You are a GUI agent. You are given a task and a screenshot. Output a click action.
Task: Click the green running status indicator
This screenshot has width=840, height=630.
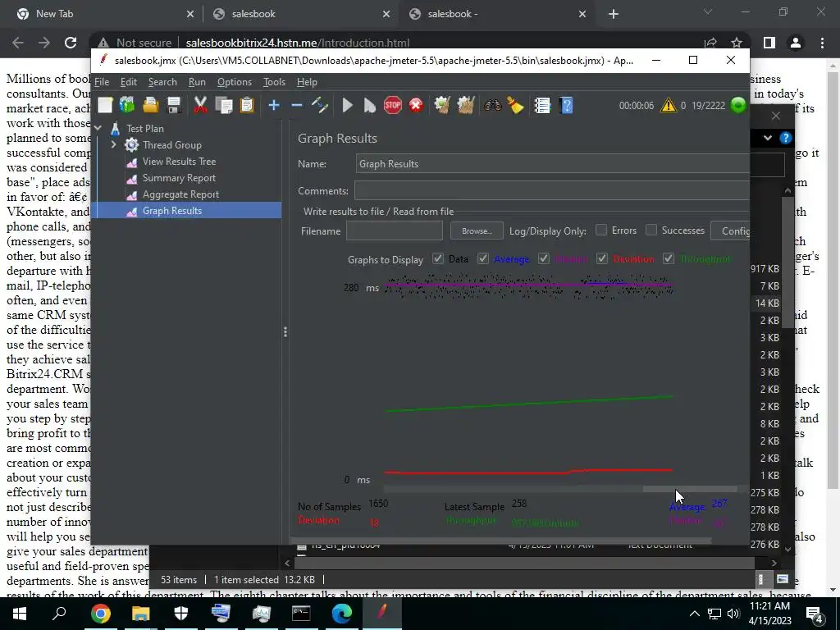click(738, 105)
